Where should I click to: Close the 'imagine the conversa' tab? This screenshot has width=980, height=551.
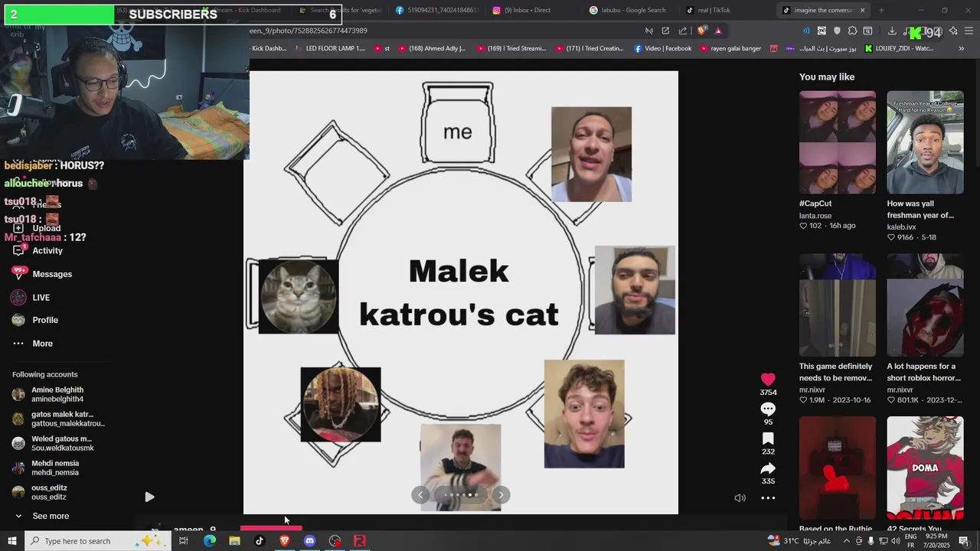862,10
